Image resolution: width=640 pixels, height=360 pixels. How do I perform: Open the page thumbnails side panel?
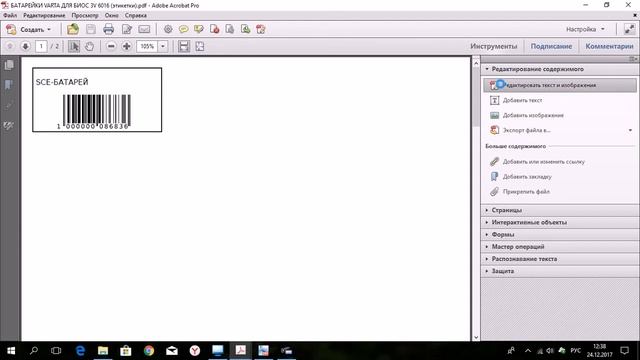9,65
